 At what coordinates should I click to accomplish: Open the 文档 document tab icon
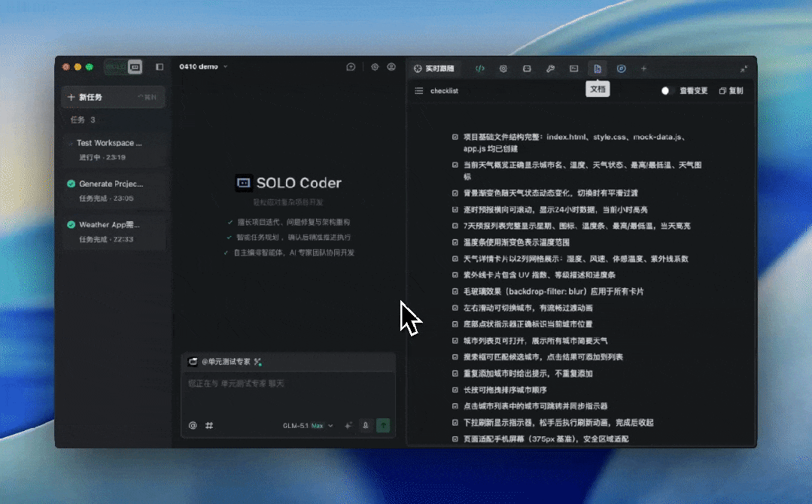597,68
